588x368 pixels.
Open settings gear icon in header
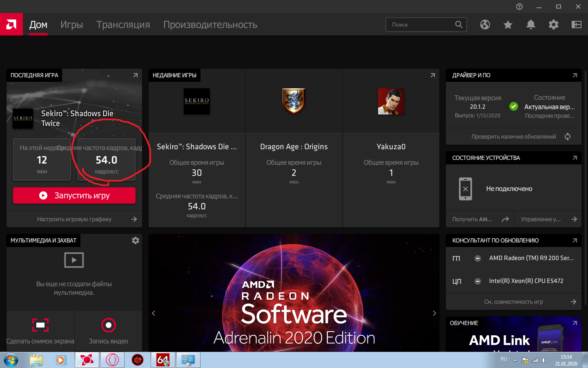554,25
